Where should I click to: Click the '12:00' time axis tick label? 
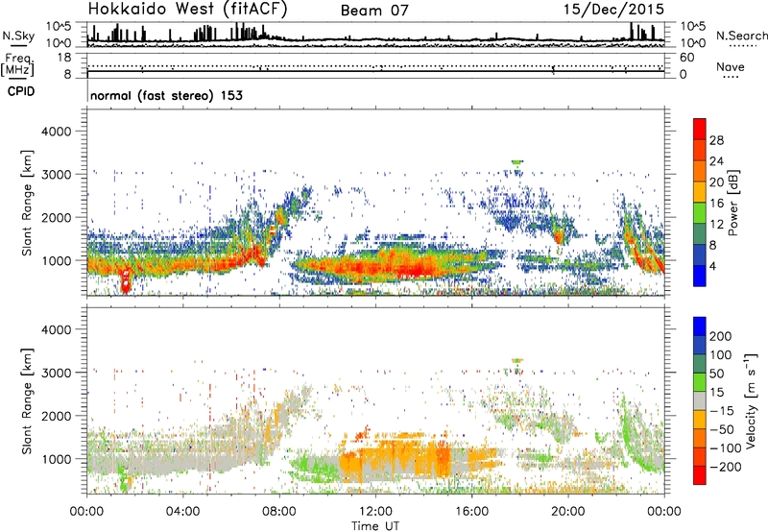tap(375, 512)
